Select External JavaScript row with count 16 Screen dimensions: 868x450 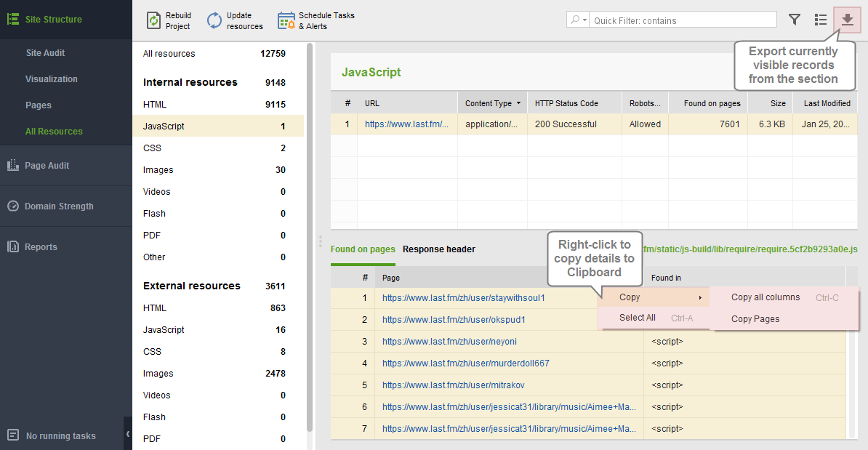pyautogui.click(x=218, y=330)
